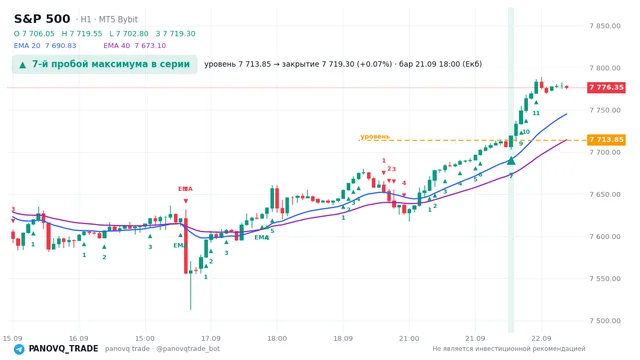Viewport: 640px width, 360px height.
Task: Click the S&P 500 chart title
Action: (42, 19)
